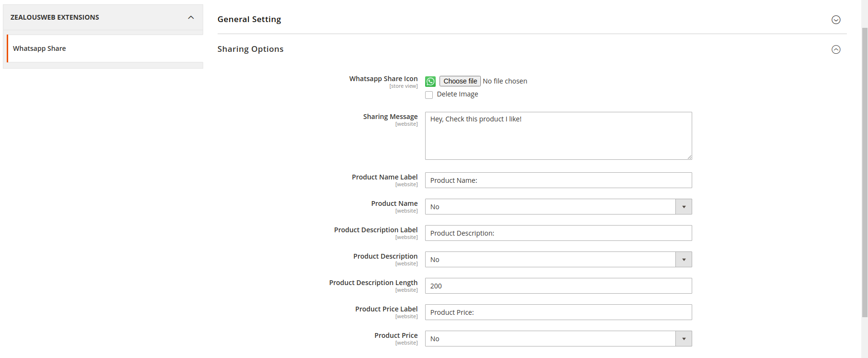The height and width of the screenshot is (358, 868).
Task: Click the Product Price Label input
Action: (x=558, y=312)
